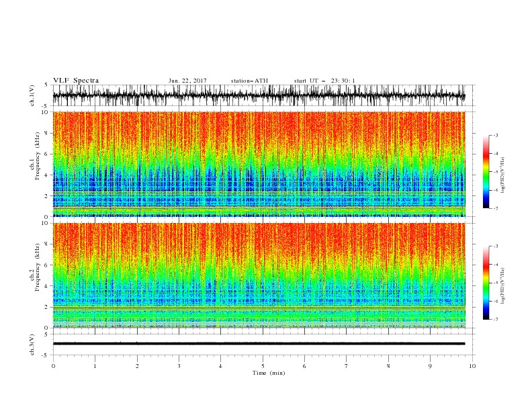Click the "-7" tick on the lower color bar
532x411 pixels.
495,320
